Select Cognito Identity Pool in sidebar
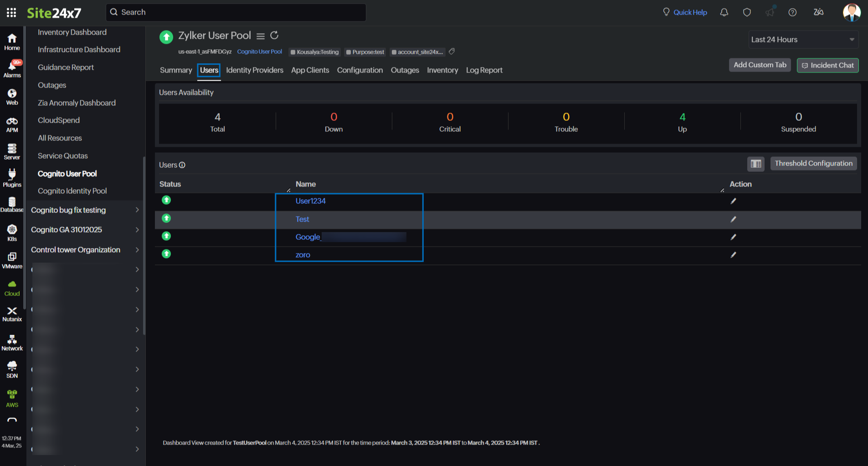 click(72, 191)
